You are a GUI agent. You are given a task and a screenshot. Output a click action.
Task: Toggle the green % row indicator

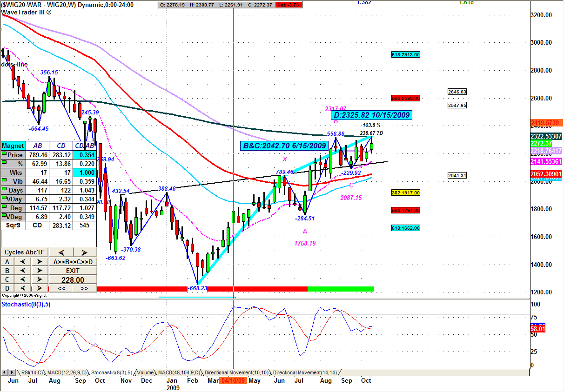click(4, 162)
